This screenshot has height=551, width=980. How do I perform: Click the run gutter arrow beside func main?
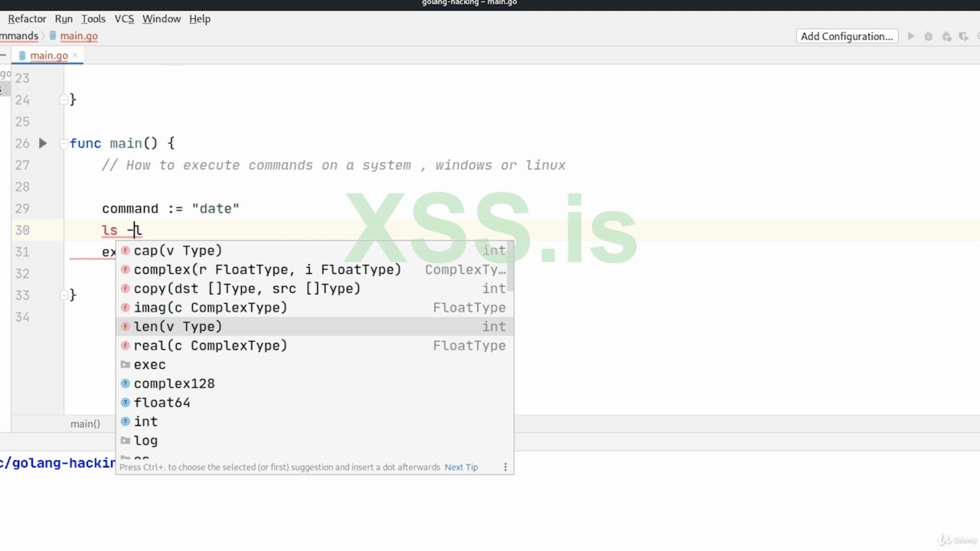click(43, 143)
